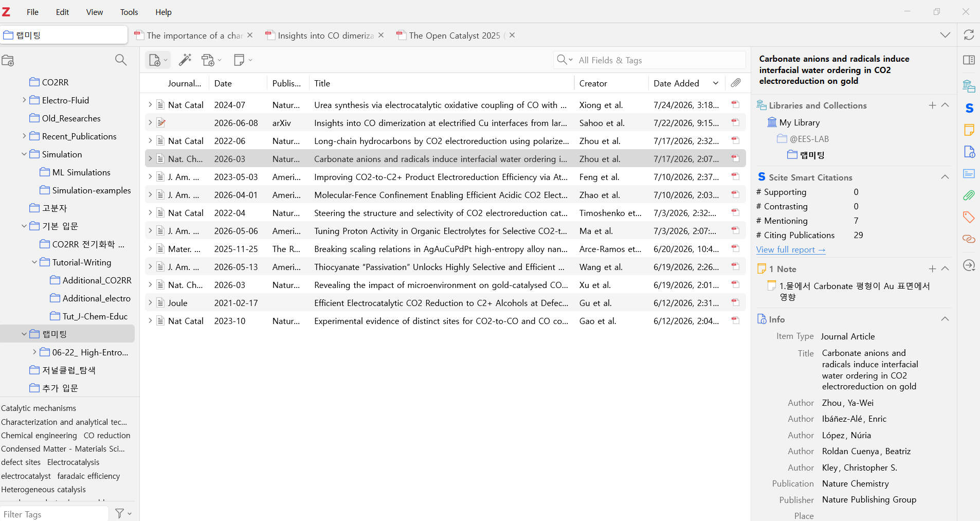Screen dimensions: 980x521
Task: Open the Edit menu
Action: coord(62,12)
